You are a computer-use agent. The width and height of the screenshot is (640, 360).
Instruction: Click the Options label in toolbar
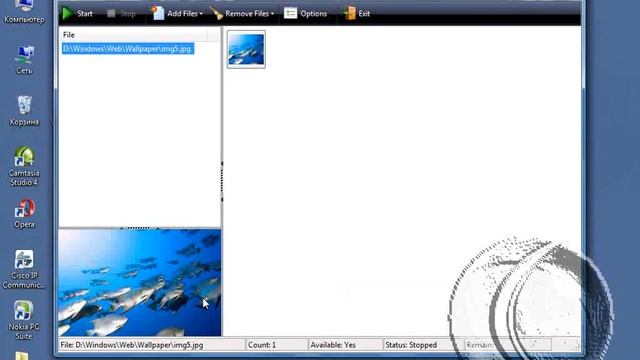[313, 13]
